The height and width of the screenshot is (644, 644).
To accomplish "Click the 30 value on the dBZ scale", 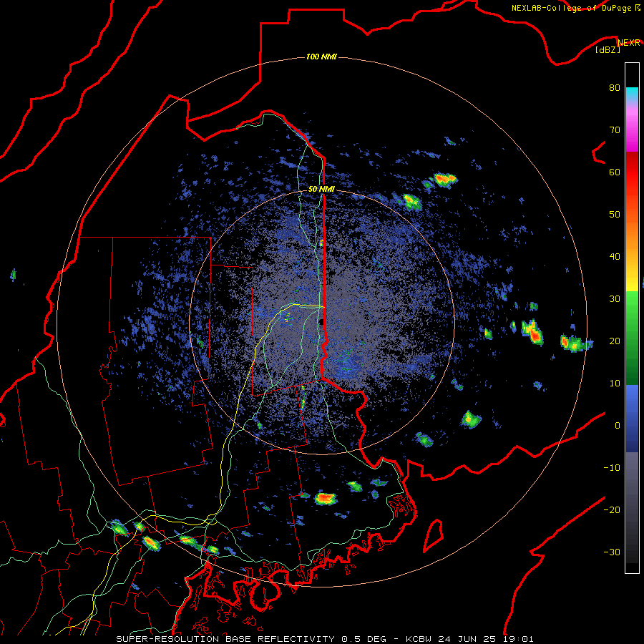I will click(615, 298).
